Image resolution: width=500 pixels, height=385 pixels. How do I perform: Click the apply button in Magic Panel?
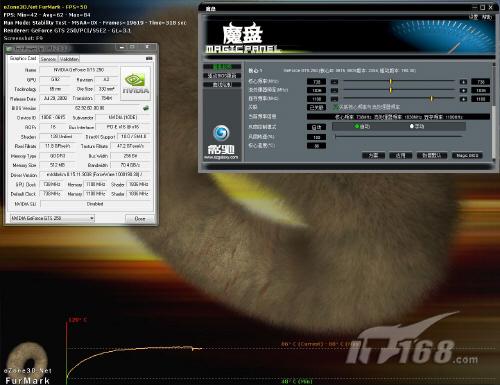(400, 155)
